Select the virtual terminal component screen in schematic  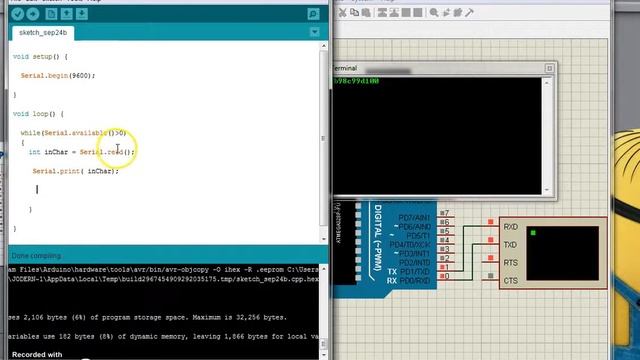(x=562, y=253)
